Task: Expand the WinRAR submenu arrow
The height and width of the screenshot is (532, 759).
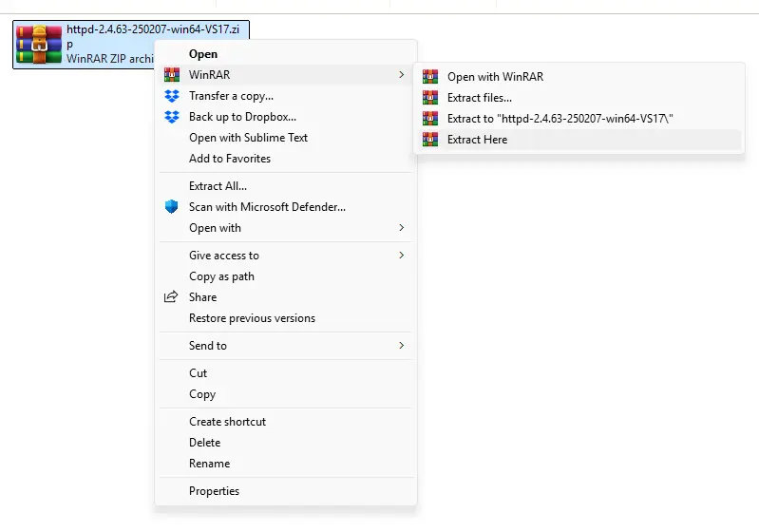Action: pyautogui.click(x=401, y=74)
